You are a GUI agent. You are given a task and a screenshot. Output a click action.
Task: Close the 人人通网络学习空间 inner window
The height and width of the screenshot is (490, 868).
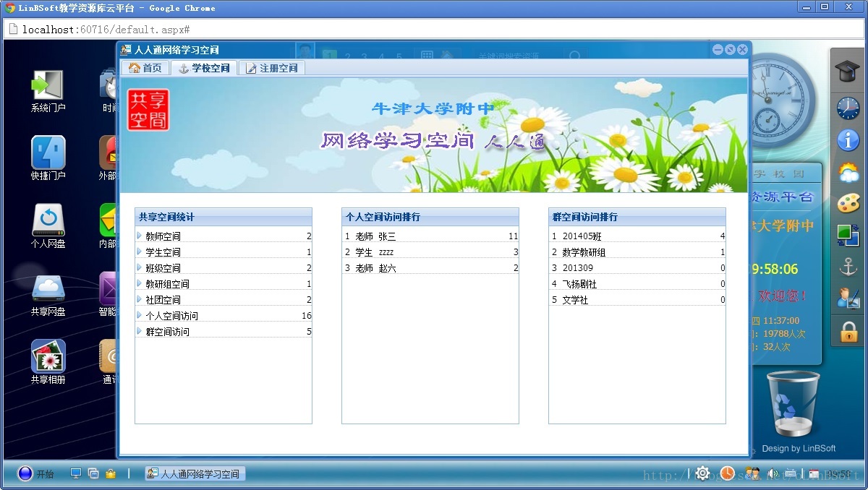click(x=742, y=50)
